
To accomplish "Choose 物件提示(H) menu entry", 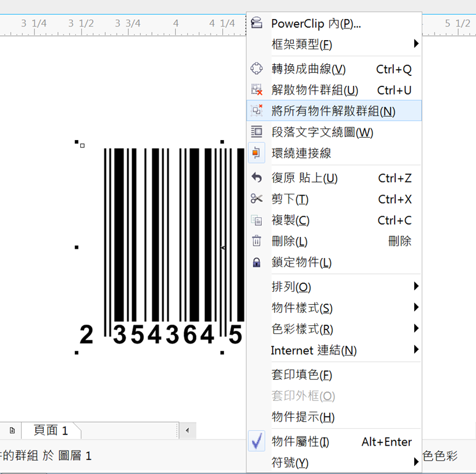I will [x=334, y=417].
